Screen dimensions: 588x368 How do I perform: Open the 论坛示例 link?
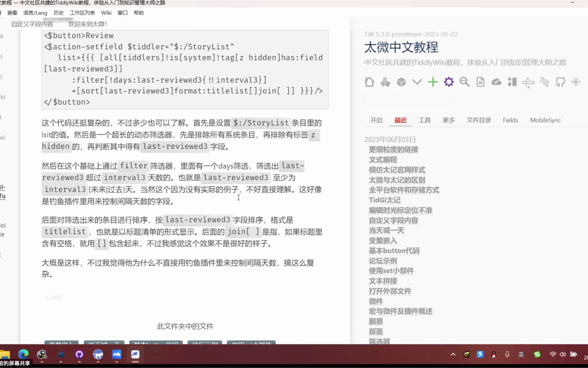click(383, 261)
